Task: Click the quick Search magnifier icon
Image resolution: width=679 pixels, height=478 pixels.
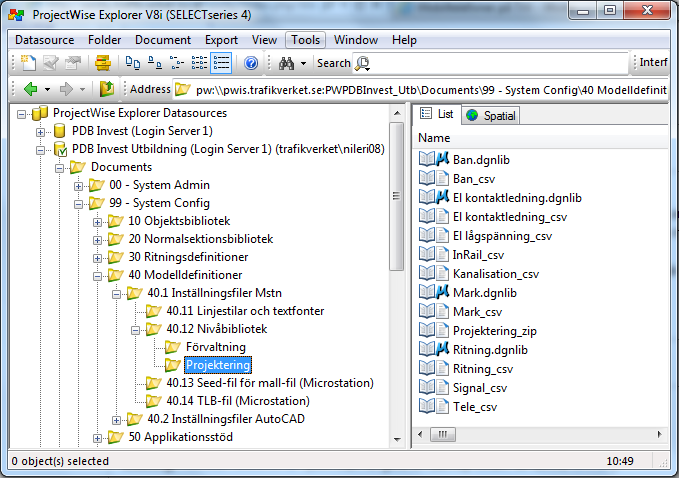Action: [362, 64]
